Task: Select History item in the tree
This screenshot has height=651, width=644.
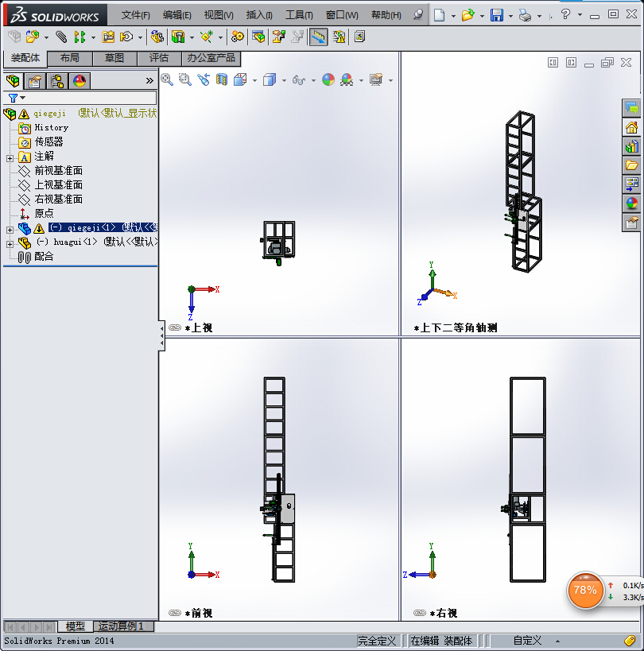Action: pyautogui.click(x=52, y=127)
